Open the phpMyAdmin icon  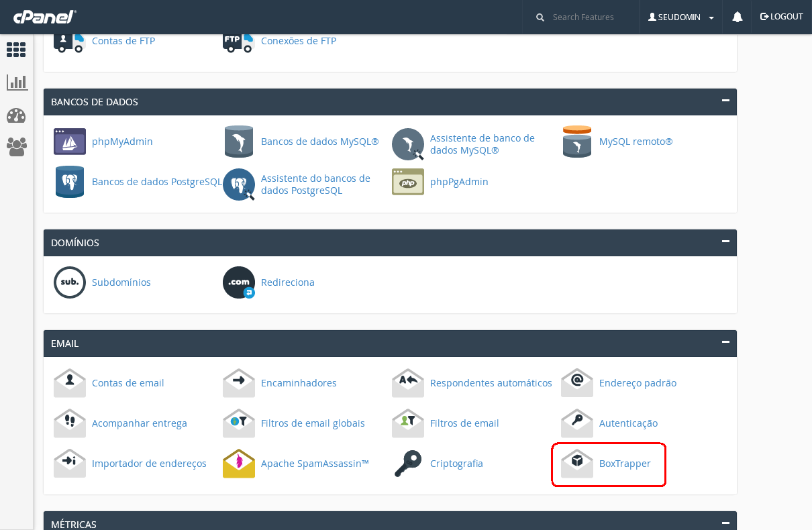[x=70, y=142]
